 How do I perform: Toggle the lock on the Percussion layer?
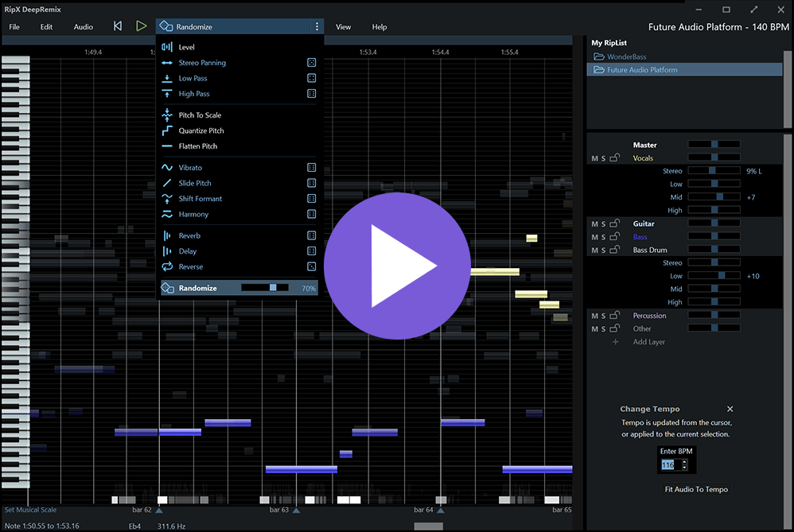616,315
